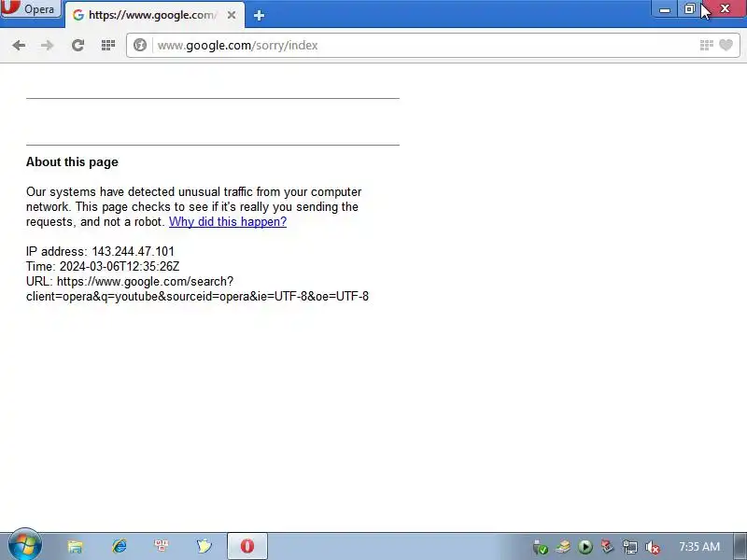Launch Internet Explorer from taskbar
This screenshot has height=560, width=747.
pyautogui.click(x=120, y=546)
